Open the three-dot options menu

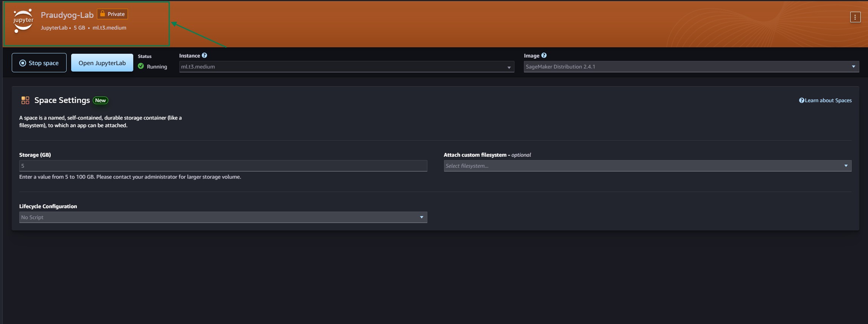[x=855, y=17]
